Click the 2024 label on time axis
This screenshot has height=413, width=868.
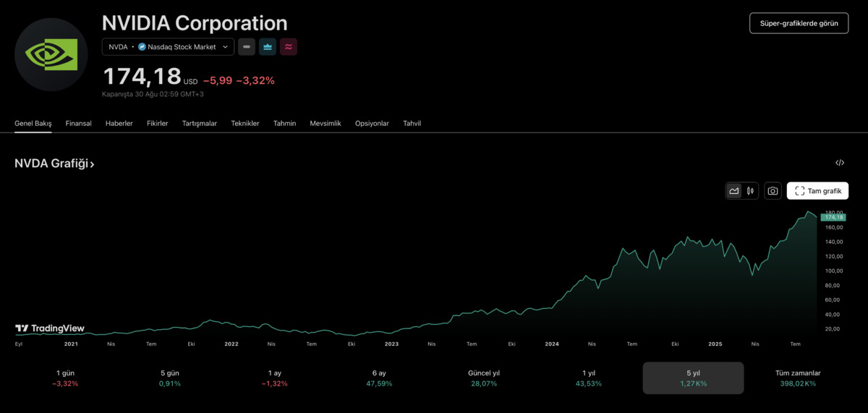[x=552, y=344]
